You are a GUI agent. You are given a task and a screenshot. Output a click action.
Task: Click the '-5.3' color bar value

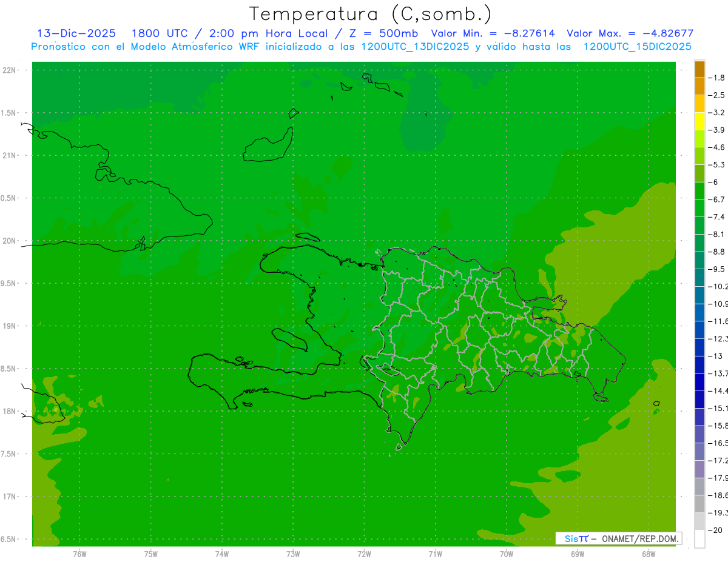[x=718, y=165]
